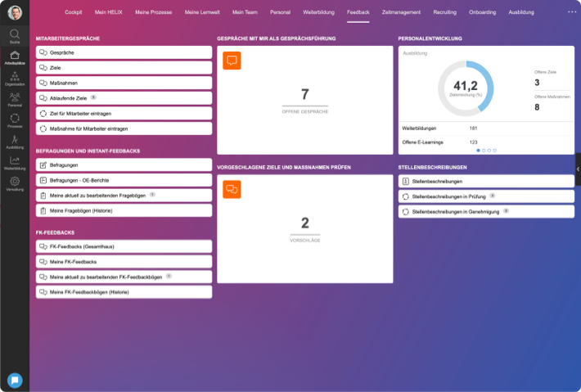
Task: Open FK-Feedbacks (Gesamthaus)
Action: click(124, 246)
